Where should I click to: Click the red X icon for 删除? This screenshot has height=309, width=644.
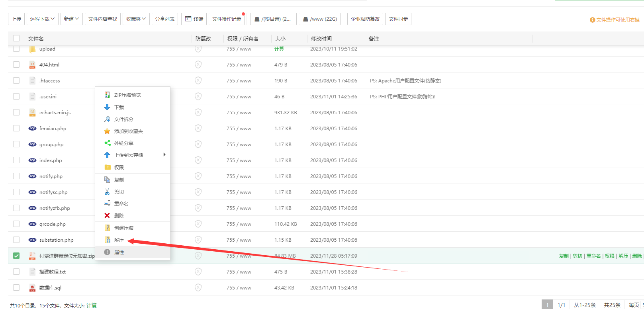pos(107,215)
